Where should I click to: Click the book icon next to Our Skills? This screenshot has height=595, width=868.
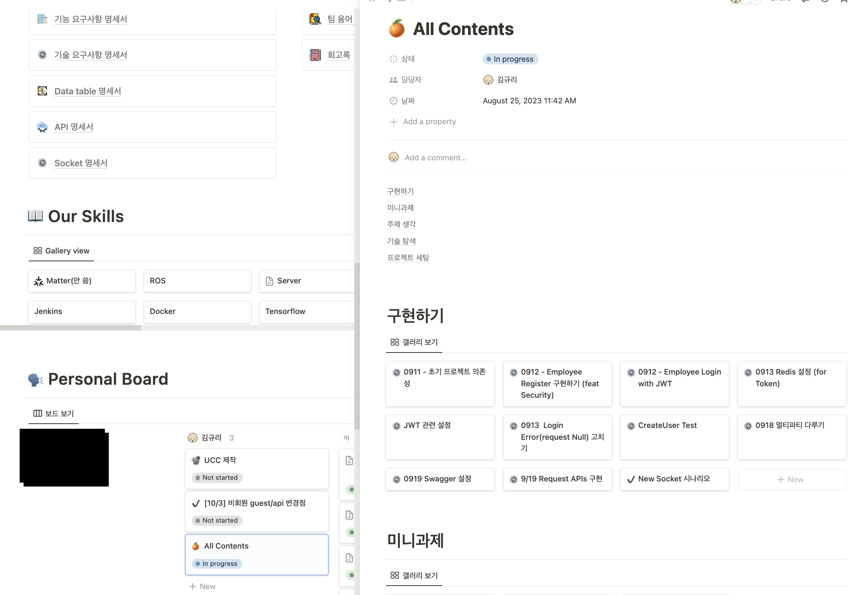[35, 216]
